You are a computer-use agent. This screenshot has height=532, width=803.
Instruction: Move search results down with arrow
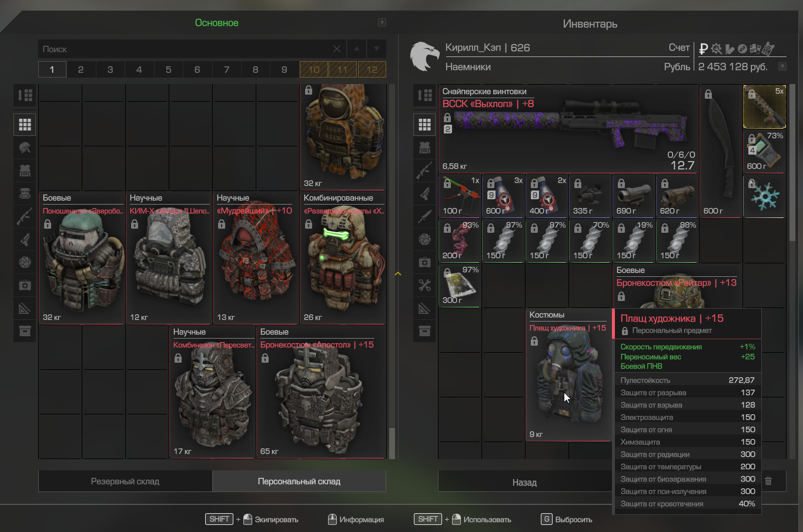377,49
